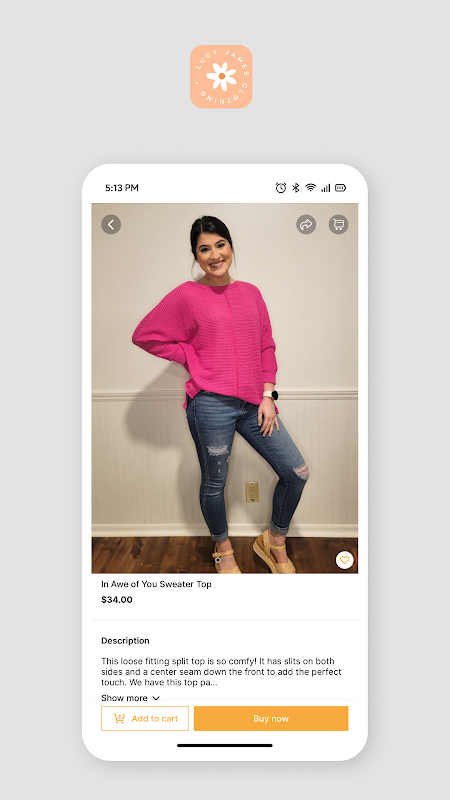Tap the $34.00 price label

[x=117, y=600]
